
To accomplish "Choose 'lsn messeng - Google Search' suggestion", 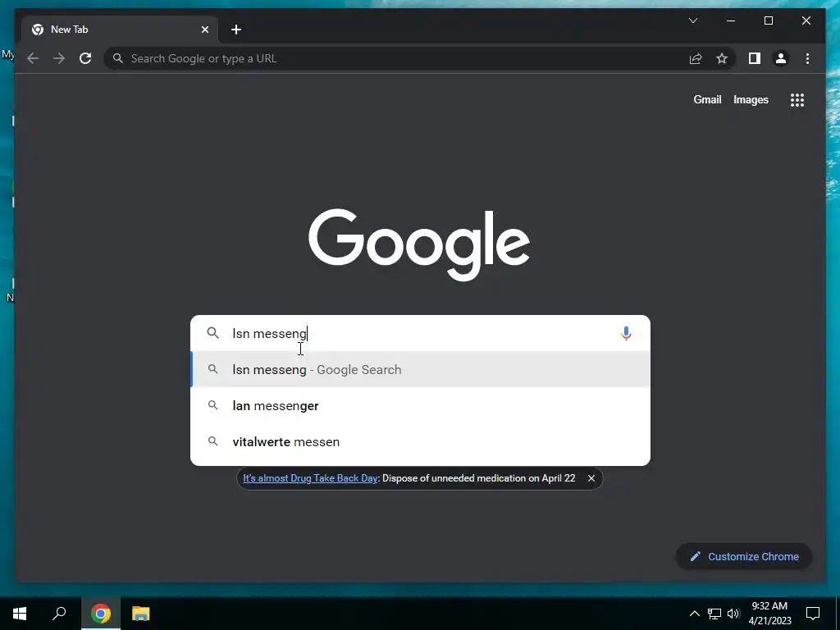I will 420,369.
